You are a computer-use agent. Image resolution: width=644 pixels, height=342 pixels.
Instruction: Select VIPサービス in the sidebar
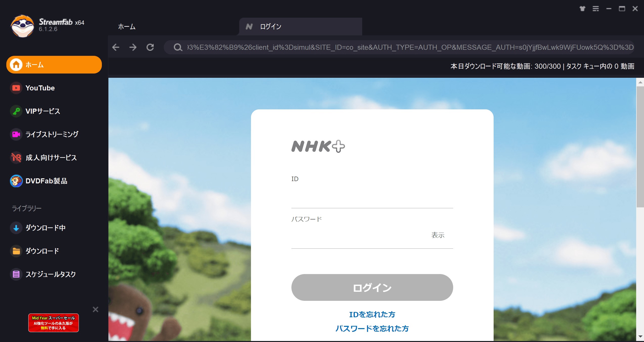pos(54,111)
